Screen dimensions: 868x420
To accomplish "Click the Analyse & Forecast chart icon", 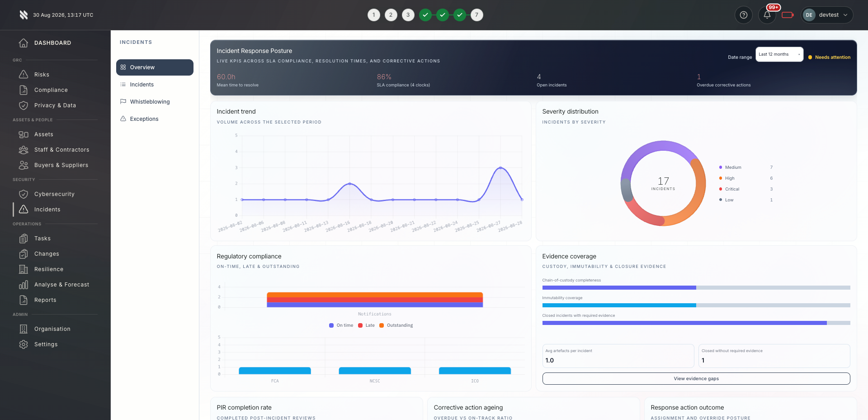I will click(x=24, y=285).
